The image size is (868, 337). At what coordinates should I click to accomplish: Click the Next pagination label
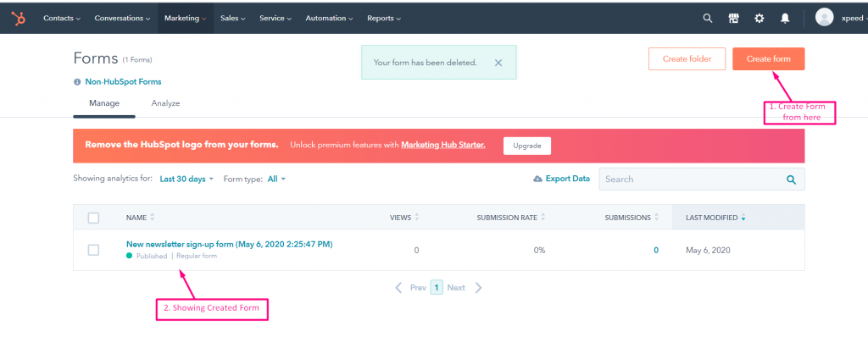456,288
